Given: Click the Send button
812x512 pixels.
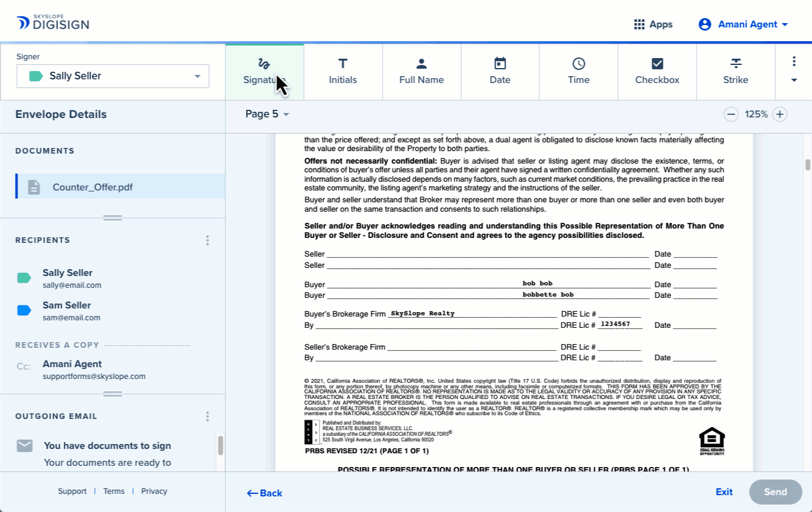Looking at the screenshot, I should (776, 492).
